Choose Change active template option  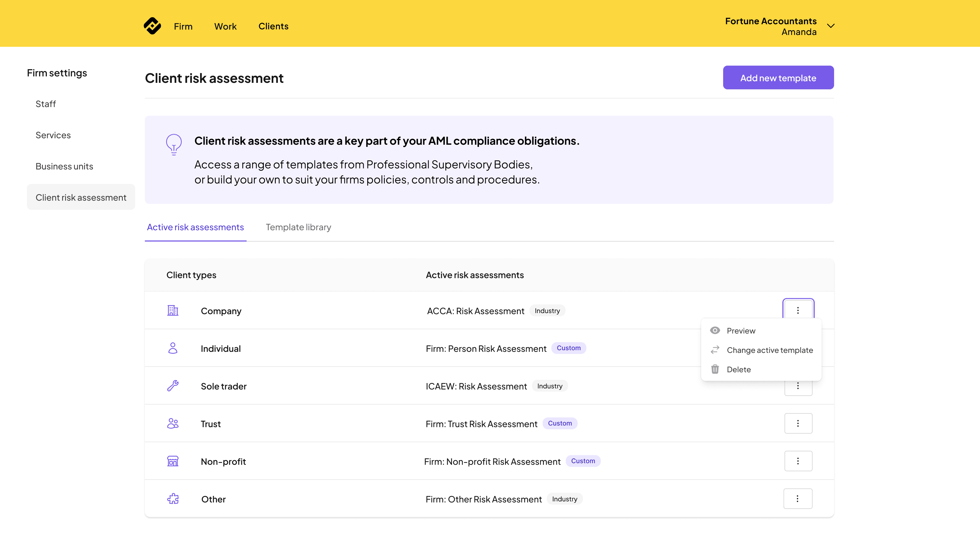point(769,350)
